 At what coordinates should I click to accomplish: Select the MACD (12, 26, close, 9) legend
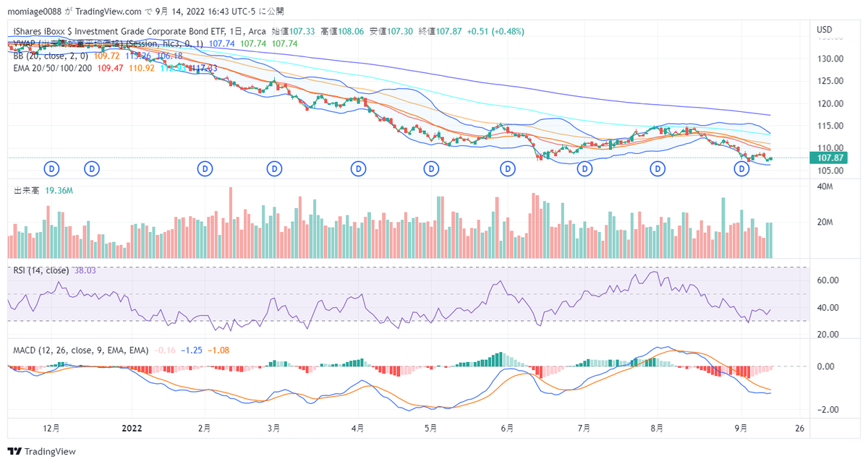[81, 350]
